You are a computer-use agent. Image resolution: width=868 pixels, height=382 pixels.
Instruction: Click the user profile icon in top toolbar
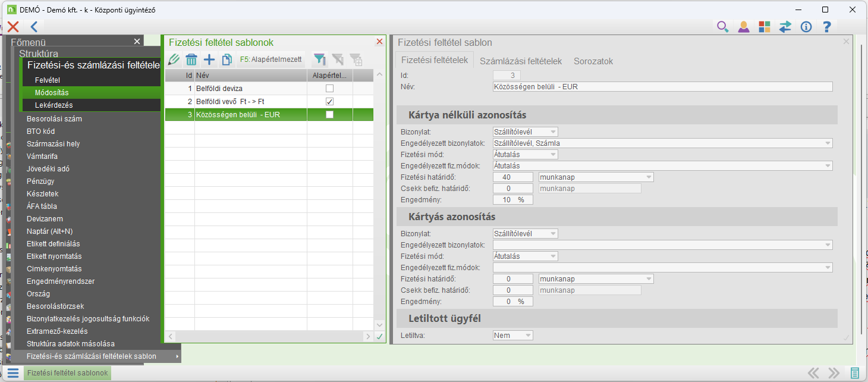(743, 27)
